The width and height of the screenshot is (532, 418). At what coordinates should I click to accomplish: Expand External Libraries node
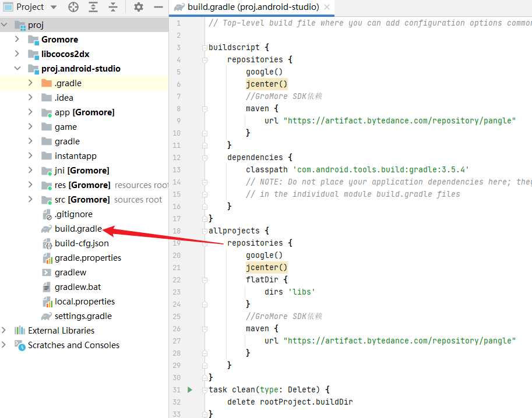click(x=3, y=331)
